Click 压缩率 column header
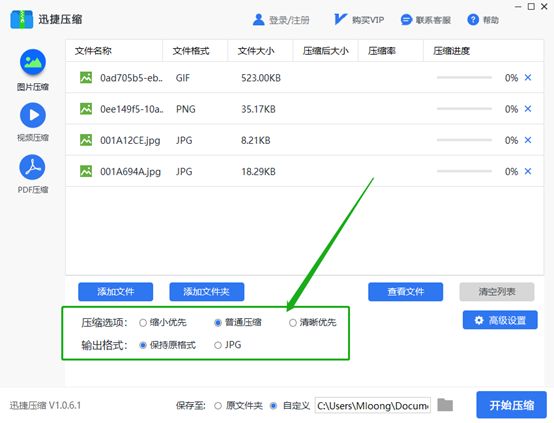The width and height of the screenshot is (554, 423). point(382,51)
